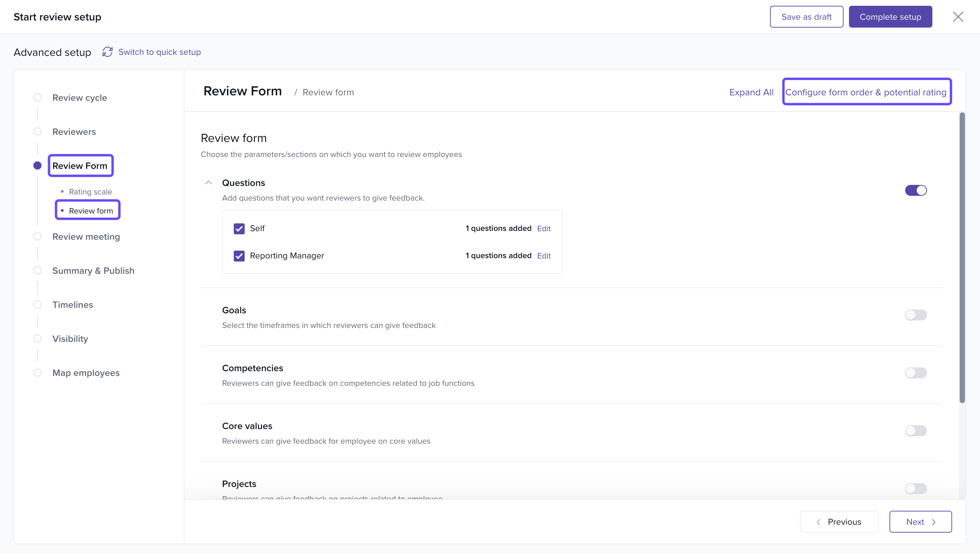
Task: Close the review setup with X icon
Action: [958, 17]
